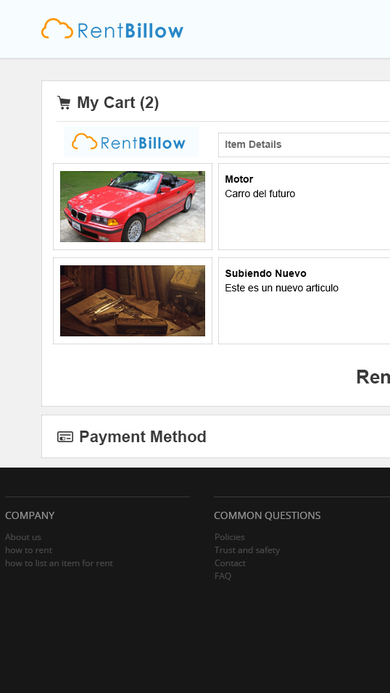Open the vintage tools item thumbnail
Image resolution: width=390 pixels, height=693 pixels.
(x=132, y=301)
